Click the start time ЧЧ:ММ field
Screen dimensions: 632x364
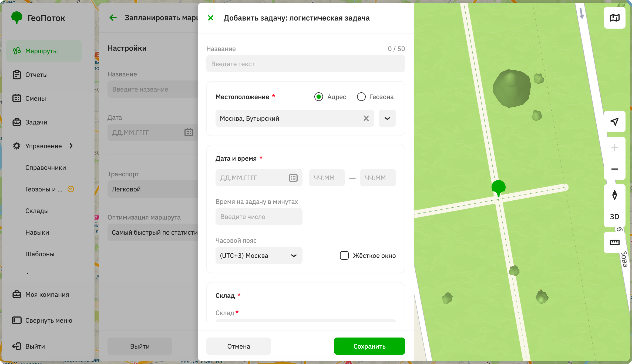point(327,178)
